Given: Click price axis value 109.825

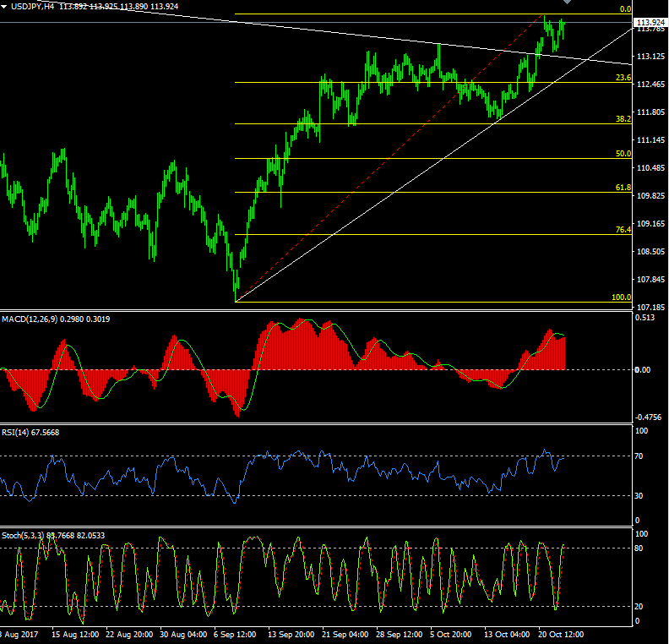Looking at the screenshot, I should 650,195.
